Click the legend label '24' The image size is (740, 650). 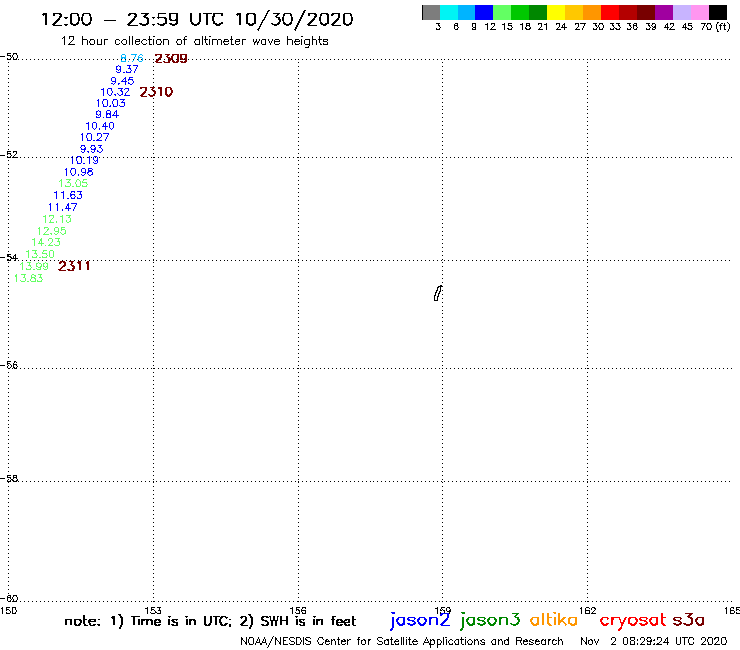click(561, 26)
